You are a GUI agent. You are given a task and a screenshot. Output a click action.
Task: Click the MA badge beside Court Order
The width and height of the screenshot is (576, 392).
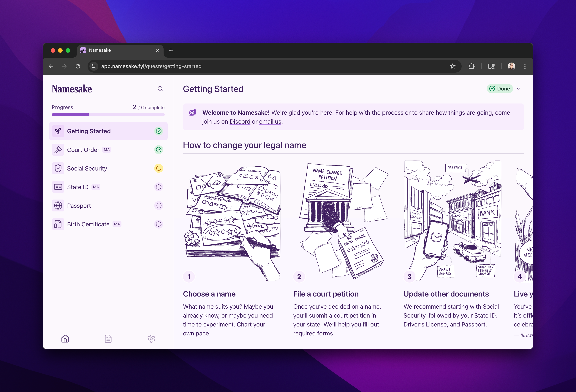pos(107,150)
